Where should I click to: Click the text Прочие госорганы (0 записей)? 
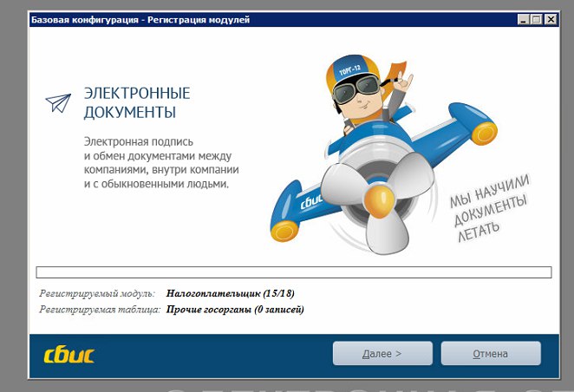pos(235,310)
